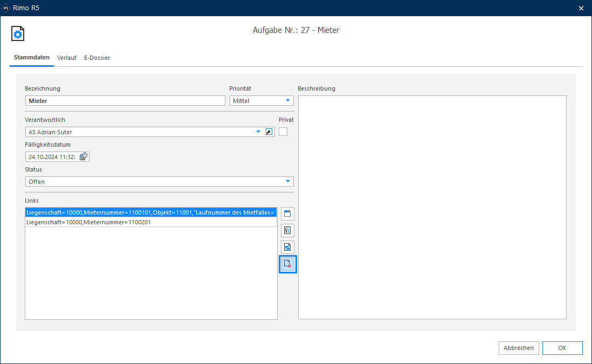The width and height of the screenshot is (592, 364).
Task: Expand the Verantwortlich dropdown for Adrian Suter
Action: point(258,132)
